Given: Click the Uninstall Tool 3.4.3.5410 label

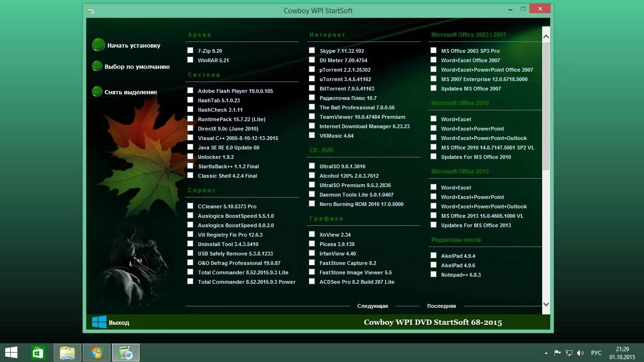Looking at the screenshot, I should point(228,244).
